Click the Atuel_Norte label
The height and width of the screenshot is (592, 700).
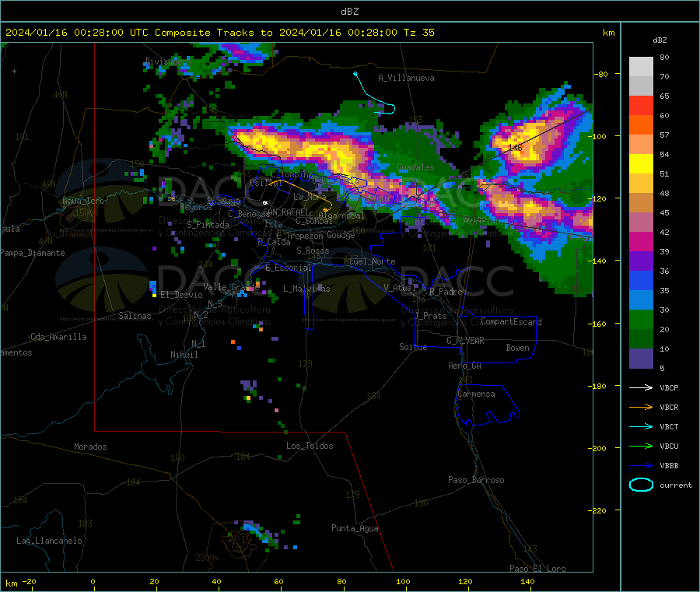(x=369, y=261)
